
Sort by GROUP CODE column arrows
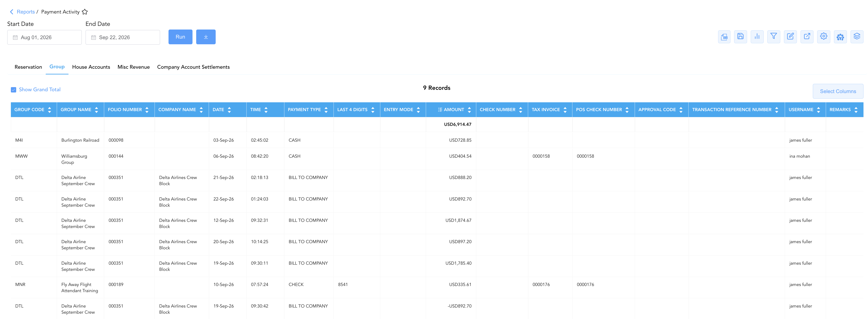point(50,110)
